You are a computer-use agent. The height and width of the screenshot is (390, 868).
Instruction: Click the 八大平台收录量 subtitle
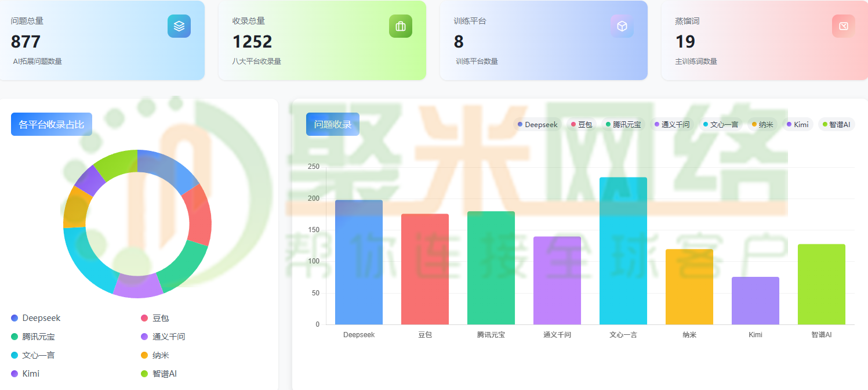(257, 62)
